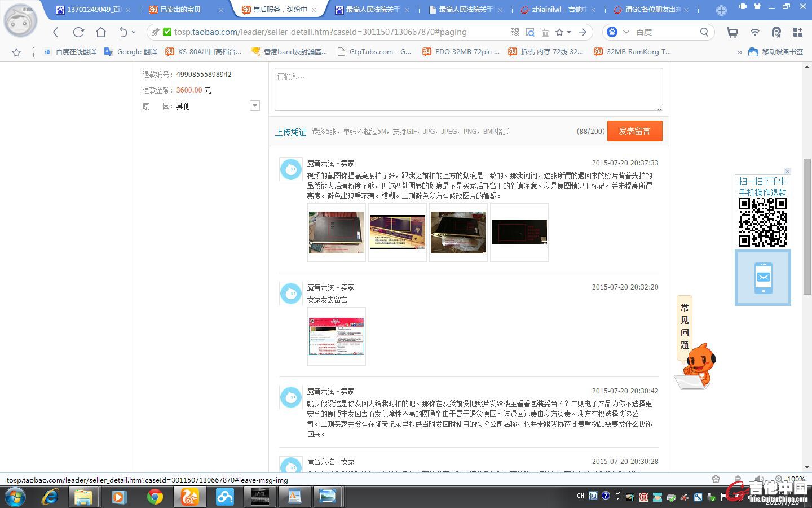Click the shopping cart toolbar icon
Screen dimensions: 812x508
[732, 32]
